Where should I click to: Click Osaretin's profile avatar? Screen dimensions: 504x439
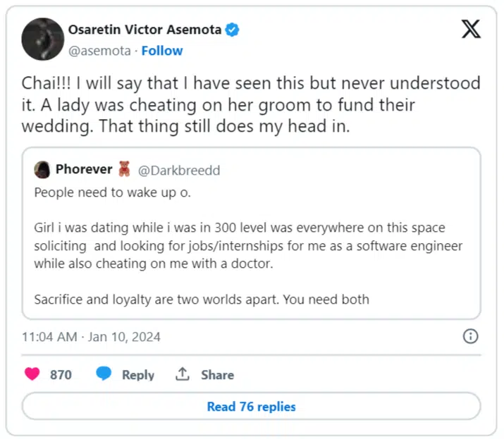pyautogui.click(x=43, y=39)
